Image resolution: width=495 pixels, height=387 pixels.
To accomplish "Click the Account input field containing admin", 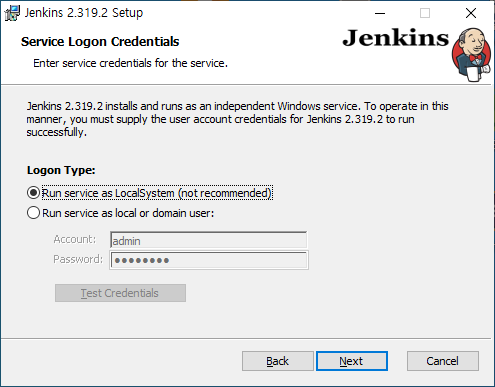I will pyautogui.click(x=208, y=240).
